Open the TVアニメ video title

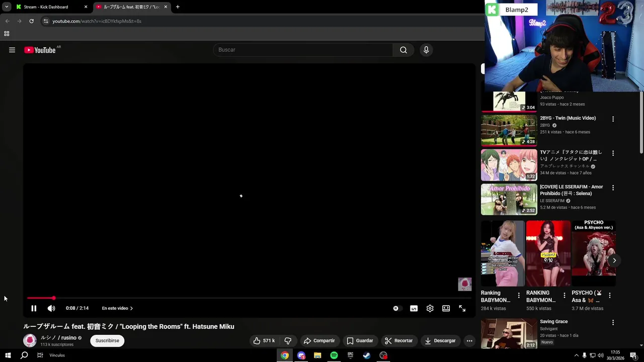[571, 155]
